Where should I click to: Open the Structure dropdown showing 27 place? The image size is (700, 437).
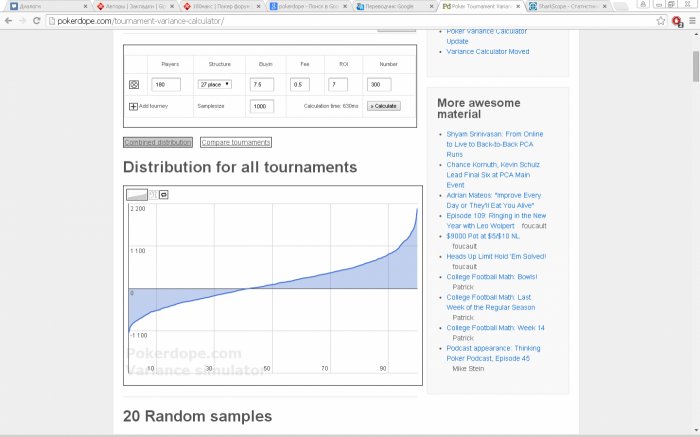215,84
